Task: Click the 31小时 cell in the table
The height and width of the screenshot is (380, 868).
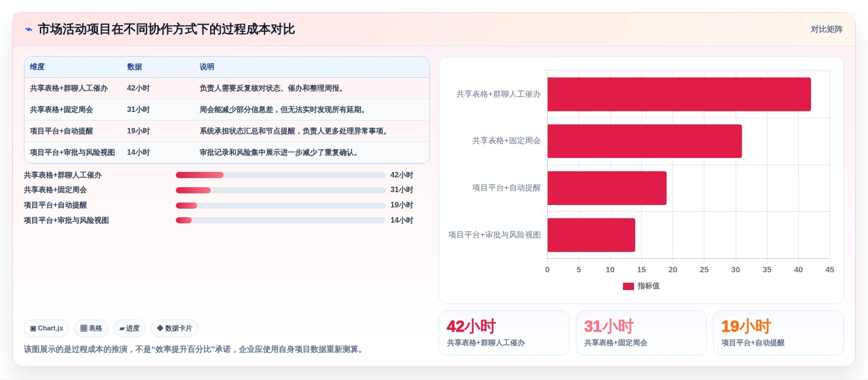Action: (138, 110)
